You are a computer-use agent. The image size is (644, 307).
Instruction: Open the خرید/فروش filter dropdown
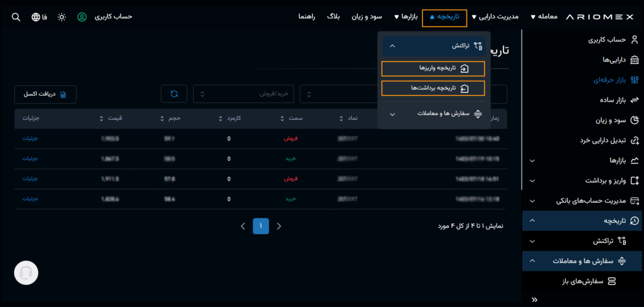(x=245, y=94)
